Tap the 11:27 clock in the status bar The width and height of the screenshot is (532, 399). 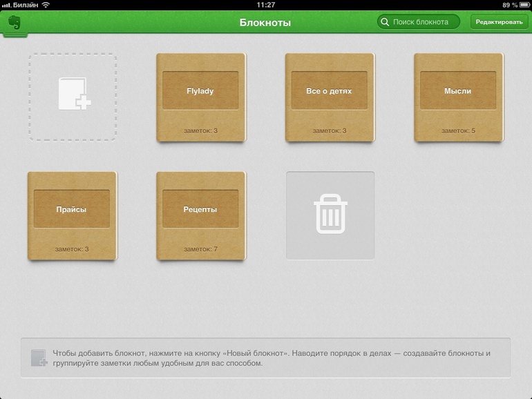point(265,5)
